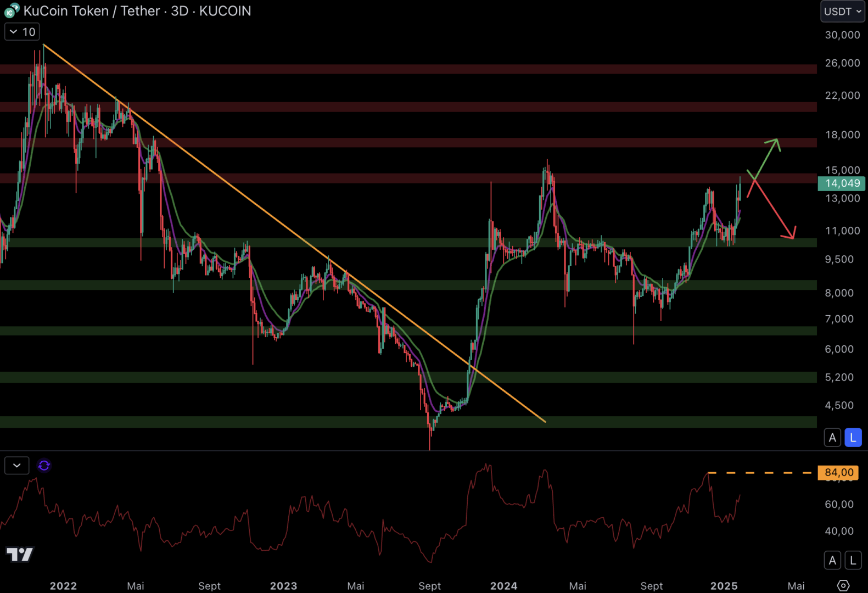Enable auto scale A in indicator pane
Viewport: 868px width, 593px height.
point(832,561)
